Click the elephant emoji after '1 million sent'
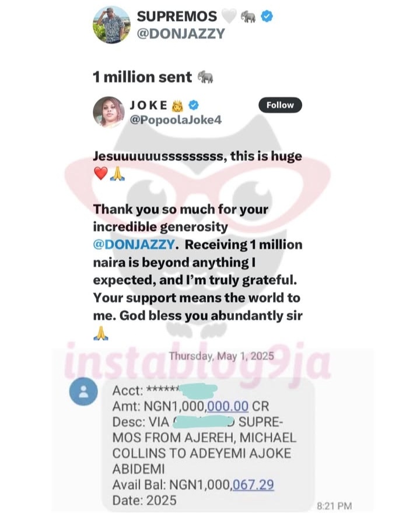The width and height of the screenshot is (420, 513). pyautogui.click(x=205, y=77)
